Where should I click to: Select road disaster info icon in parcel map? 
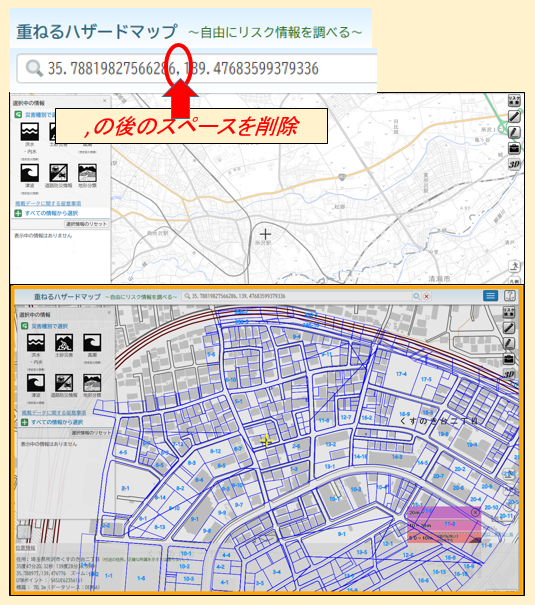click(64, 383)
